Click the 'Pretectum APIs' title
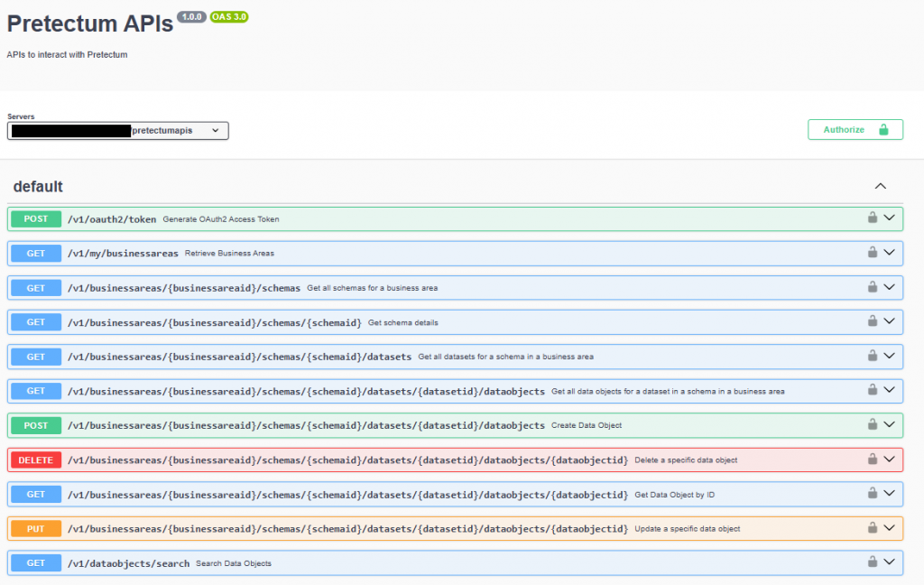 pyautogui.click(x=90, y=23)
